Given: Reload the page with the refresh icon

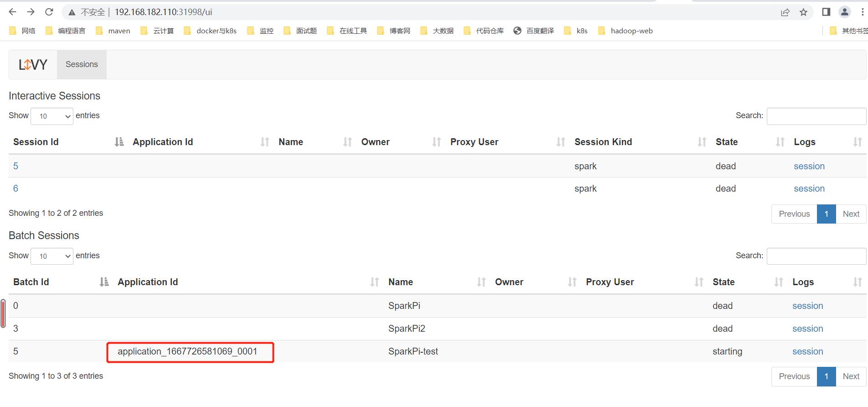Looking at the screenshot, I should pos(49,12).
